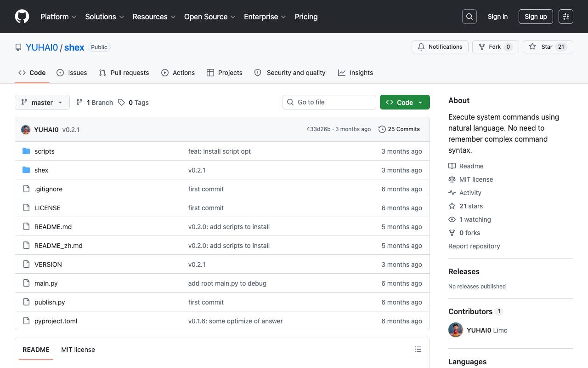Image resolution: width=588 pixels, height=368 pixels.
Task: Click the repository book icon beside YUHAI0
Action: (18, 47)
